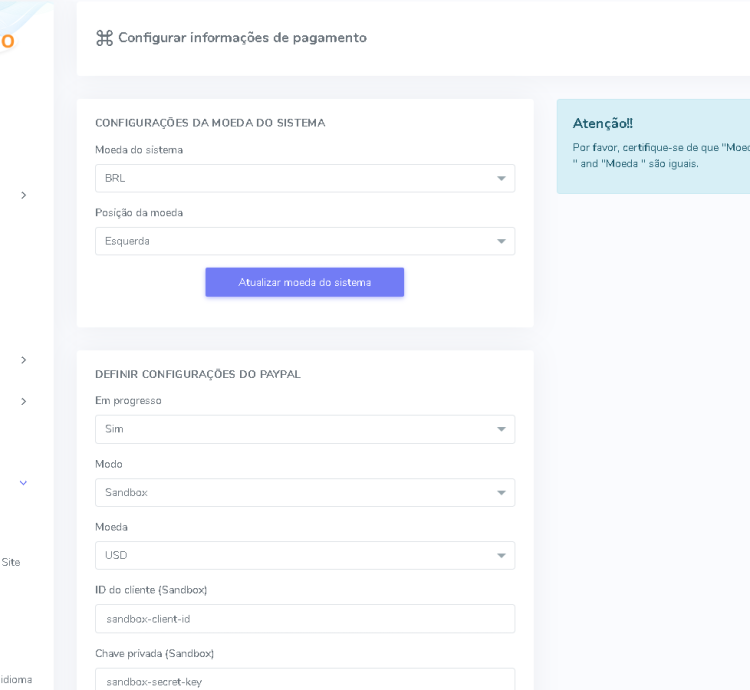Select the Site item in the sidebar
The height and width of the screenshot is (690, 750).
[x=11, y=562]
